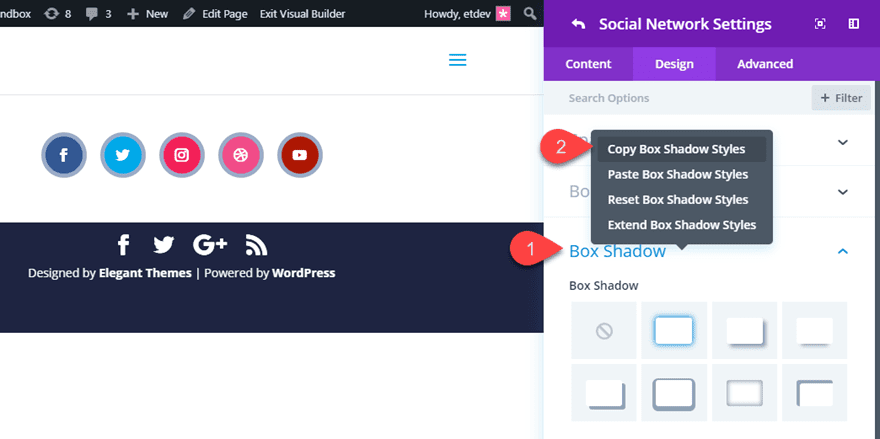Expand the first collapsed section chevron

click(x=842, y=142)
